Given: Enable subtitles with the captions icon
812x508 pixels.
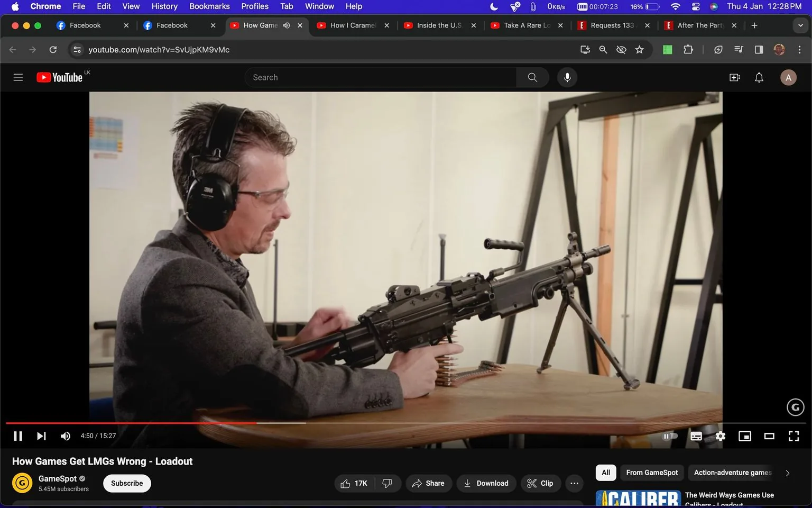Looking at the screenshot, I should (696, 436).
